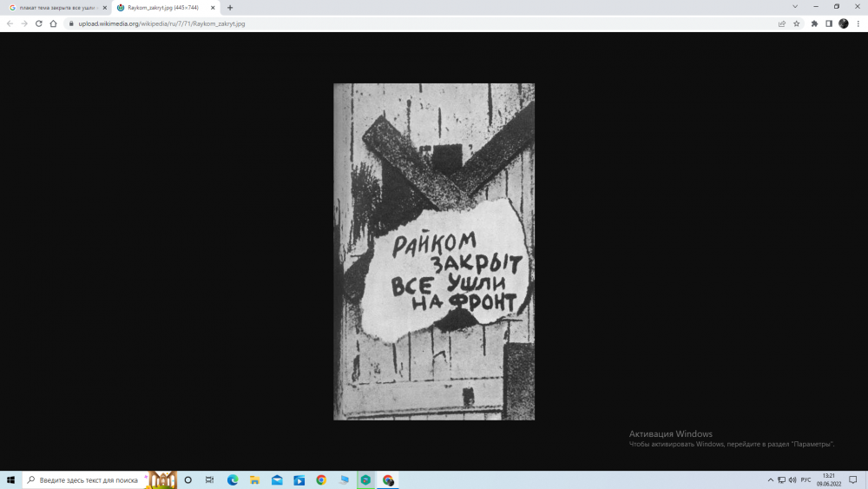
Task: Select the Raykom_zakryt.jpg tab
Action: [165, 8]
